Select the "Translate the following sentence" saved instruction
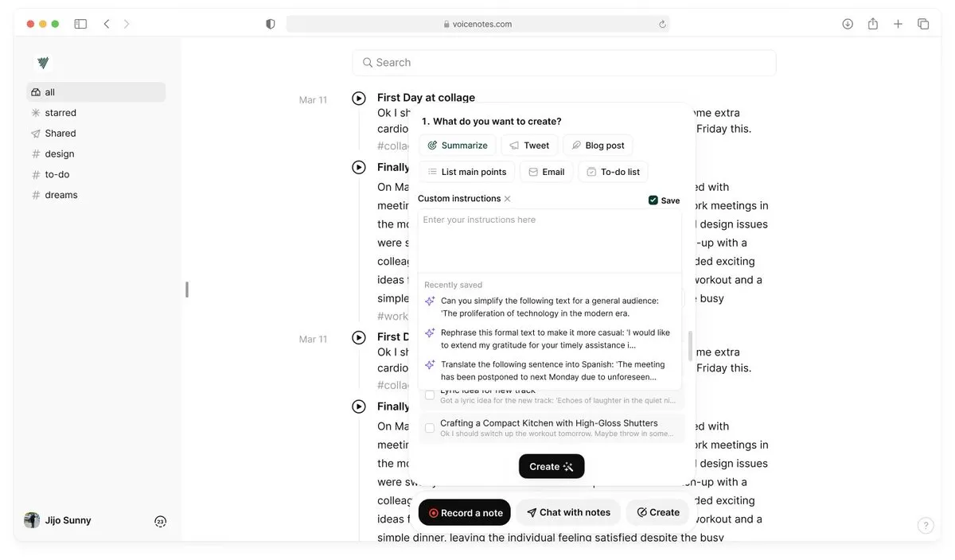The width and height of the screenshot is (955, 560). (x=550, y=371)
